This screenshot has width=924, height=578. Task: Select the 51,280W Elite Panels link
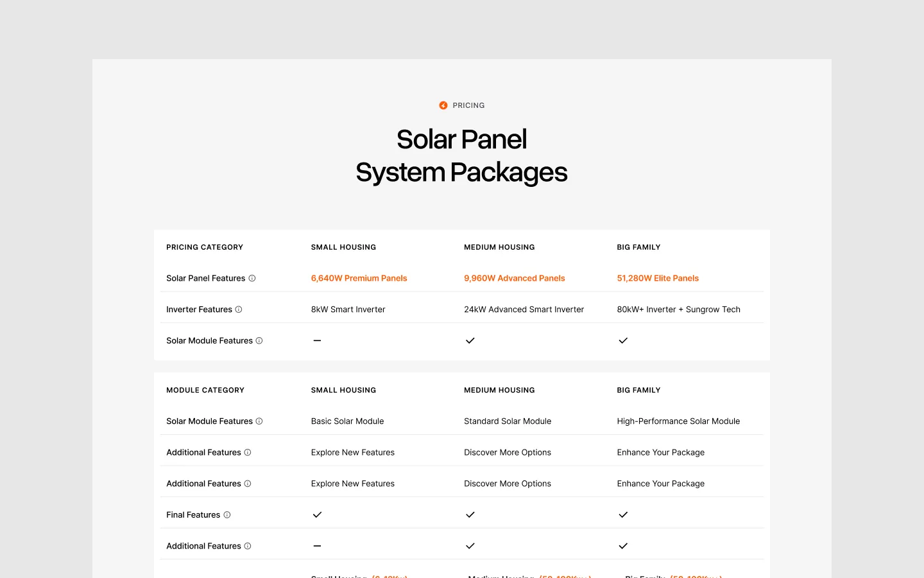658,278
